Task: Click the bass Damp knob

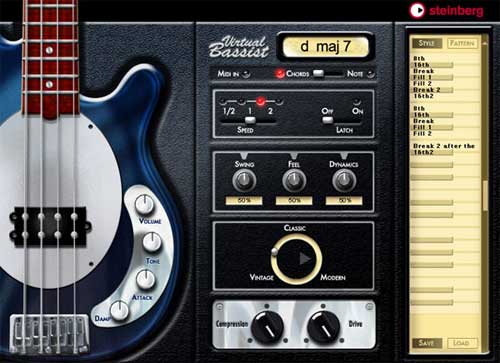Action: pos(119,310)
